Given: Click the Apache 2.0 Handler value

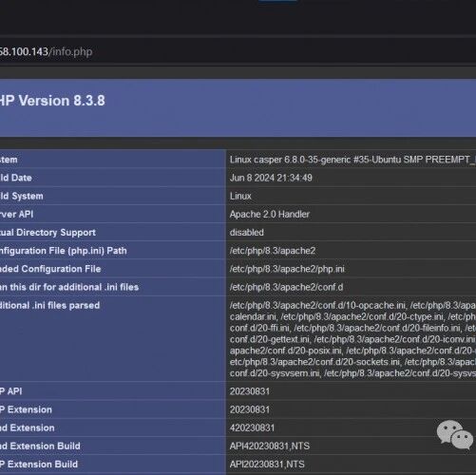Looking at the screenshot, I should [x=270, y=214].
